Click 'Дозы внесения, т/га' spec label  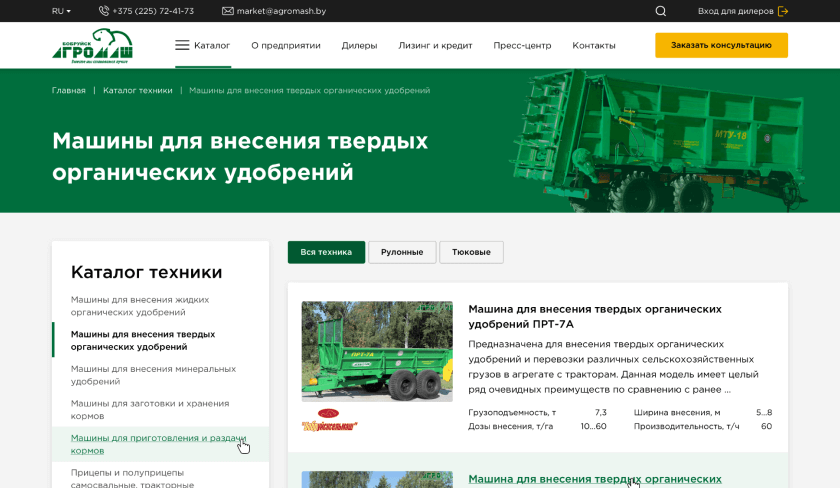tap(511, 426)
